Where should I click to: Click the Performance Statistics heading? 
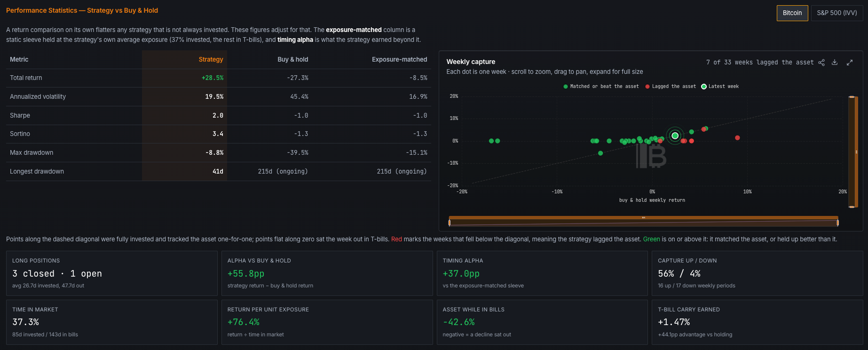82,10
